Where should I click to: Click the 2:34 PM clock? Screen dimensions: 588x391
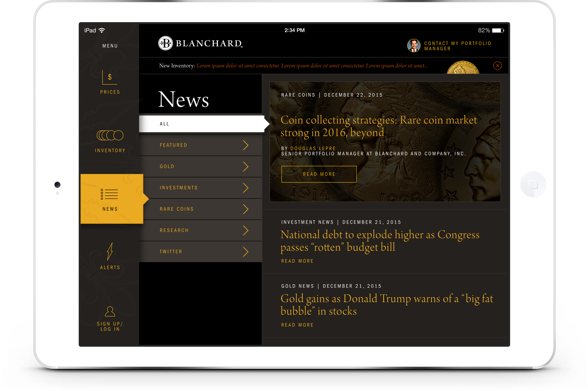coord(295,30)
